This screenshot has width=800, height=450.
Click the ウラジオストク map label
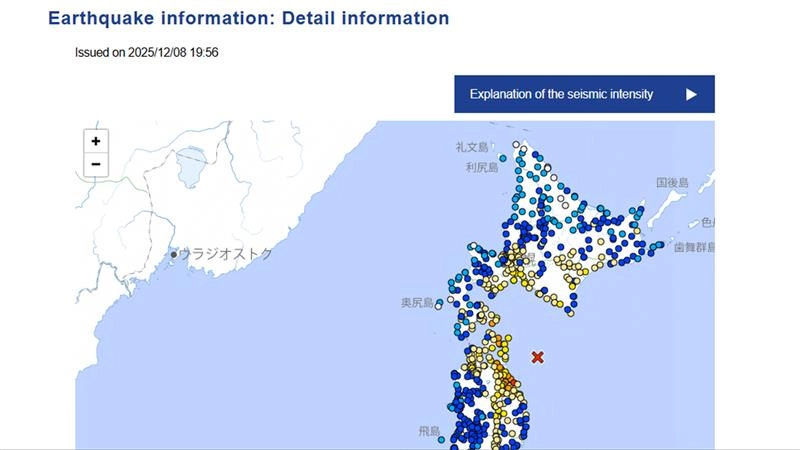(x=226, y=255)
